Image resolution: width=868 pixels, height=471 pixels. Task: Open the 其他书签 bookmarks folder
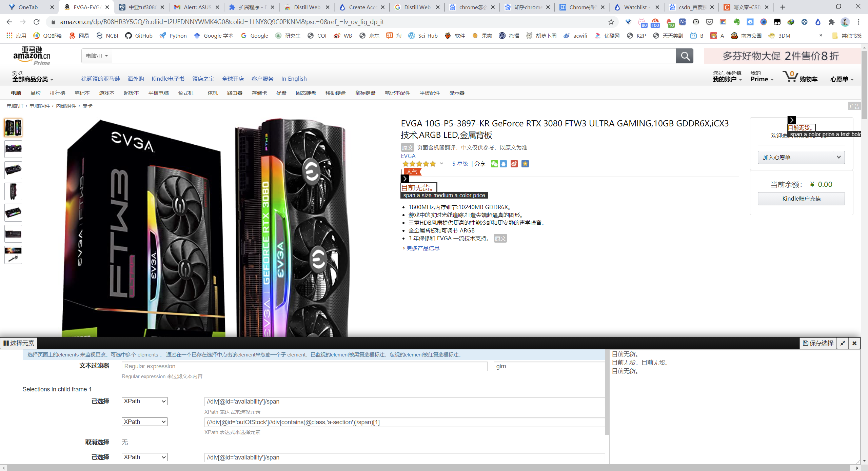click(847, 36)
